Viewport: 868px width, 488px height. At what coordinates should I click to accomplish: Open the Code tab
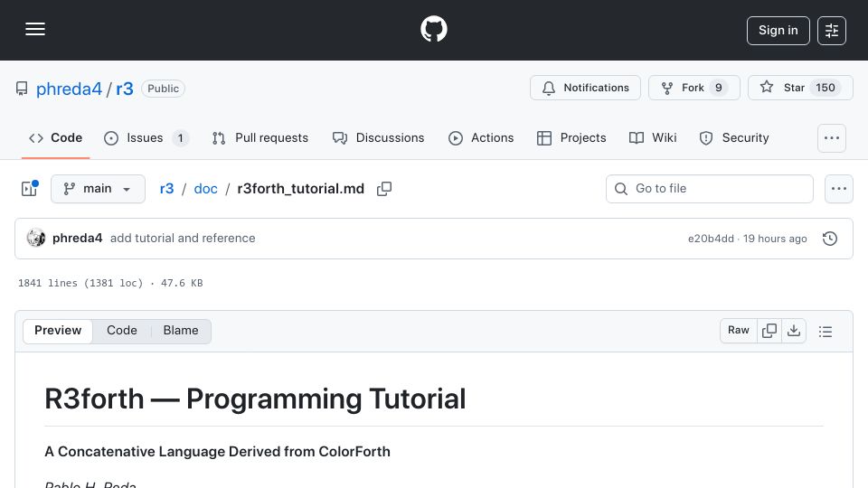pyautogui.click(x=55, y=137)
